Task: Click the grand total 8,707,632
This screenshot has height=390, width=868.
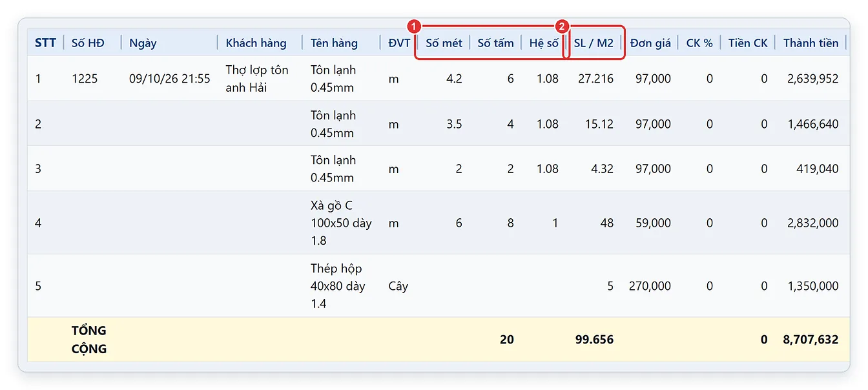Action: [811, 340]
